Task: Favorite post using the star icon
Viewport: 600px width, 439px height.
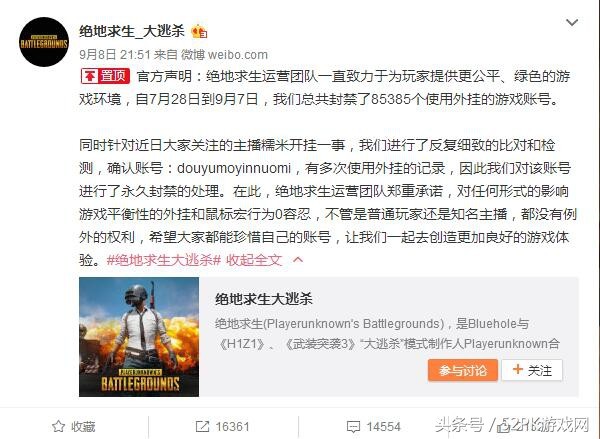Action: [x=58, y=426]
